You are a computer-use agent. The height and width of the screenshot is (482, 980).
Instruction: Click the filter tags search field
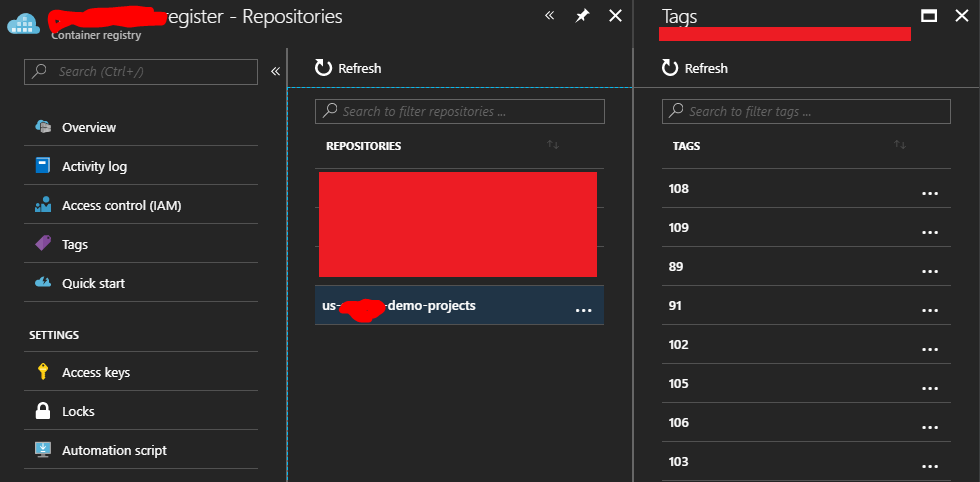coord(806,111)
